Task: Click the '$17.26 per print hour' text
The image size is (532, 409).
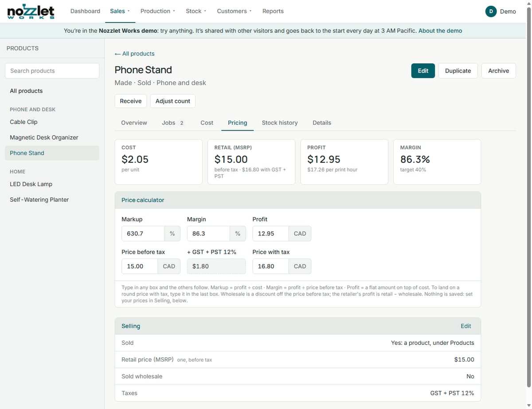Action: coord(332,170)
